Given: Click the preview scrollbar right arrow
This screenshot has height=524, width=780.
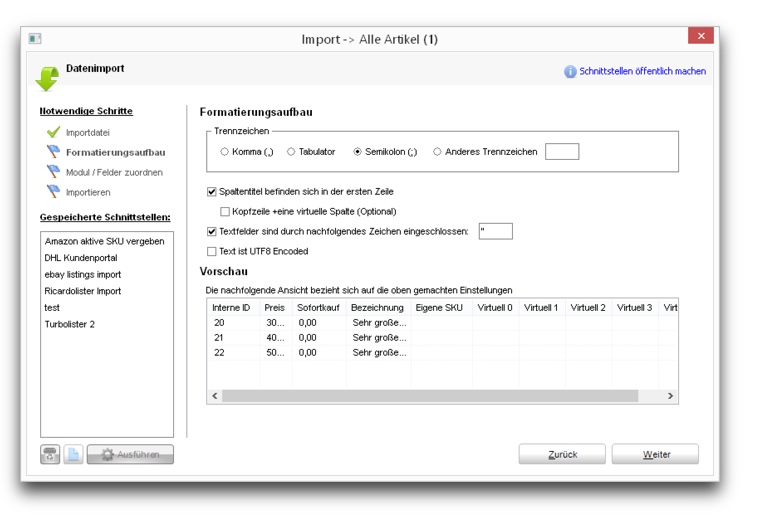Looking at the screenshot, I should 670,396.
